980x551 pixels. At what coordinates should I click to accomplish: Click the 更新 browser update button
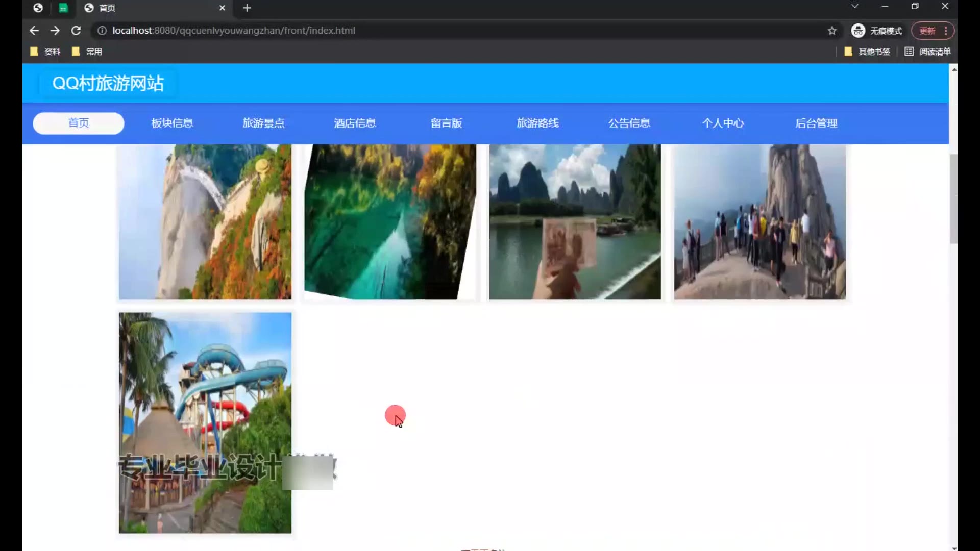927,31
